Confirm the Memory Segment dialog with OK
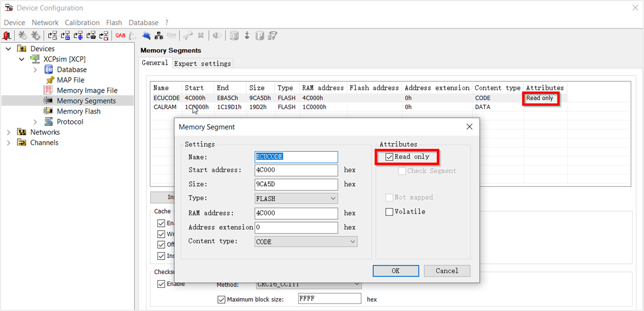644x311 pixels. 396,271
